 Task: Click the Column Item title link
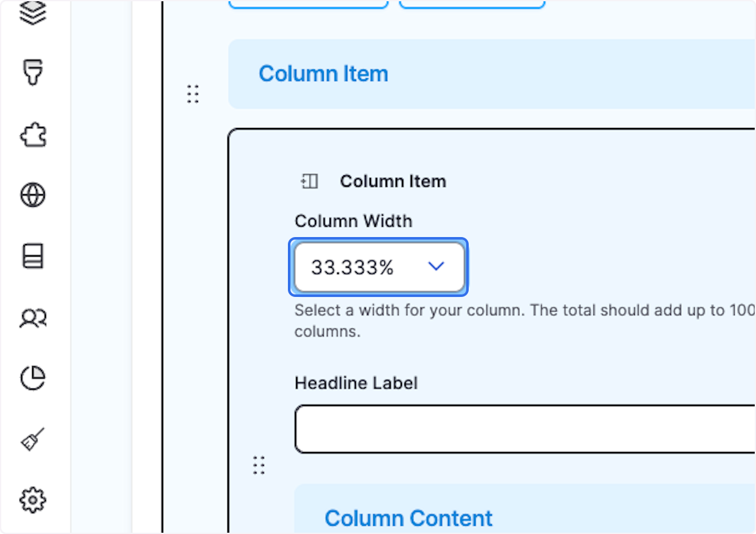(323, 74)
